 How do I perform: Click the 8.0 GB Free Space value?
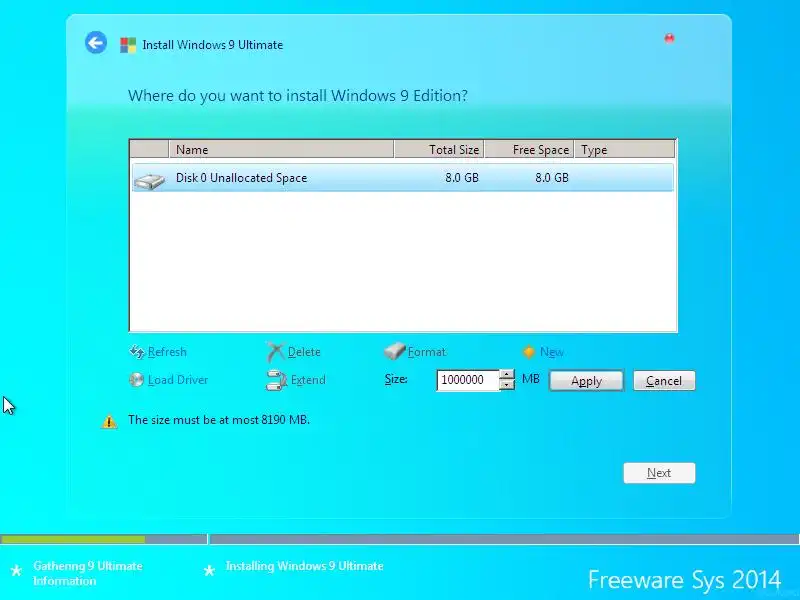[552, 178]
